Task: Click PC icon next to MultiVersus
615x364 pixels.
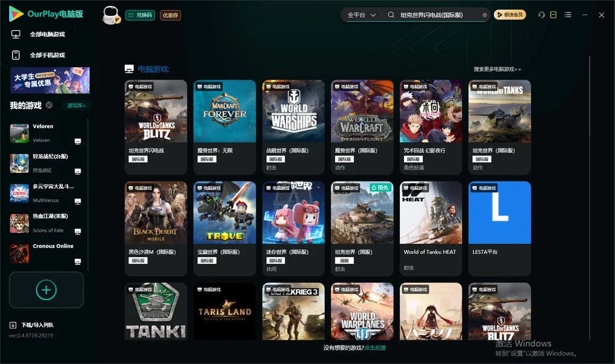Action: (77, 201)
